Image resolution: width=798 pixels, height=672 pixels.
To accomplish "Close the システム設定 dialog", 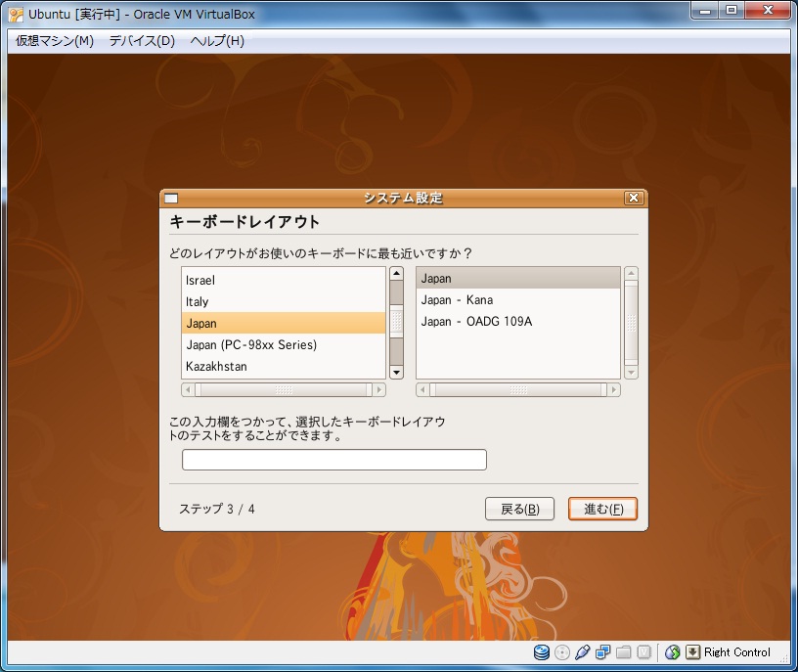I will pos(634,198).
